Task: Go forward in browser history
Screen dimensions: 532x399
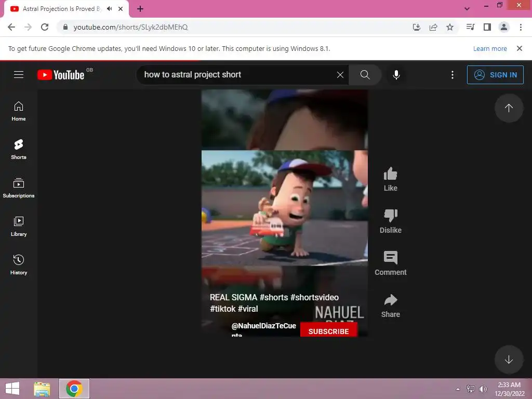Action: coord(28,27)
